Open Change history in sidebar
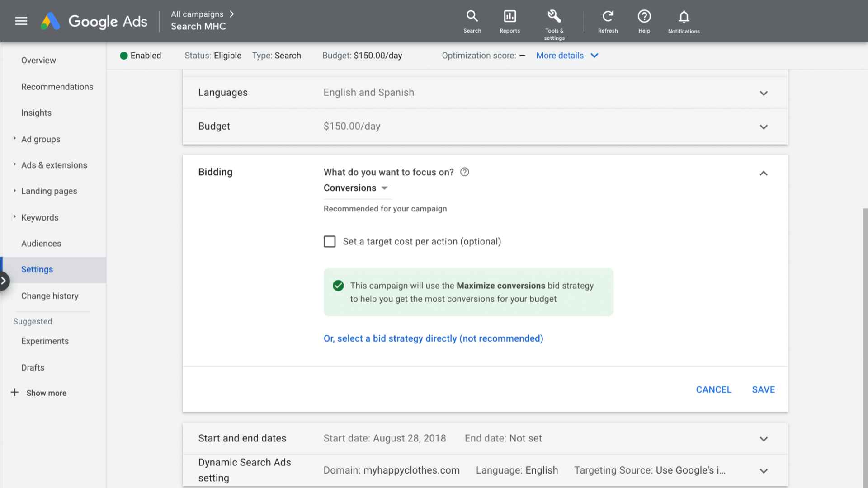This screenshot has height=488, width=868. coord(50,296)
